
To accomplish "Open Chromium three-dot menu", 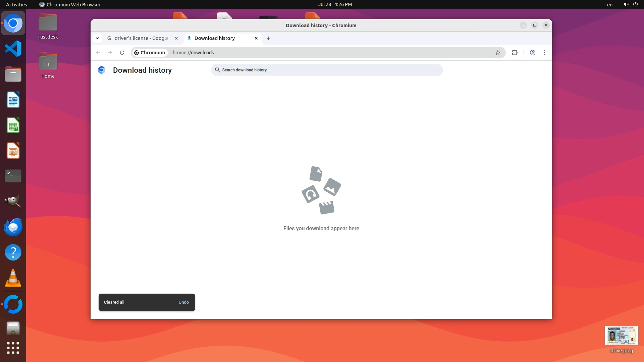I will [545, 53].
